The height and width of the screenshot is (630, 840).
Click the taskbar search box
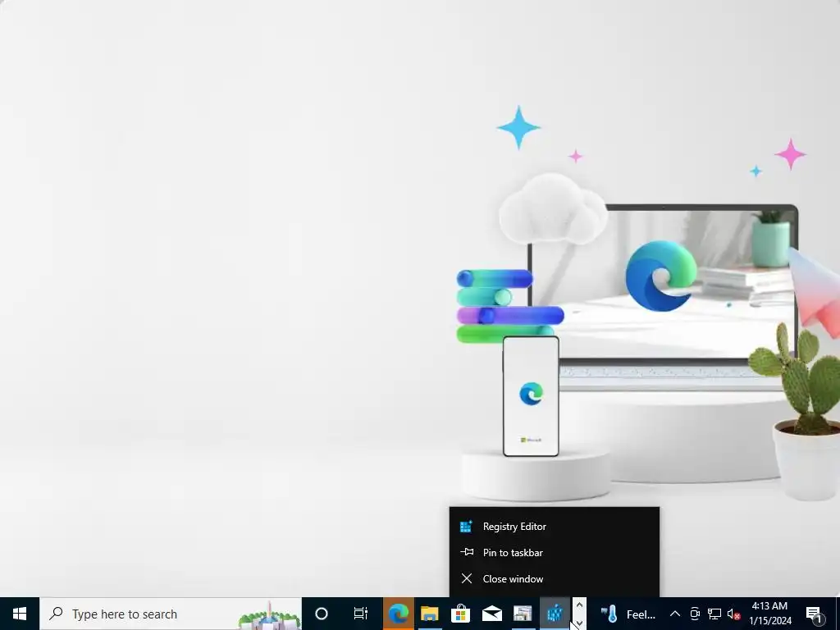click(x=171, y=614)
